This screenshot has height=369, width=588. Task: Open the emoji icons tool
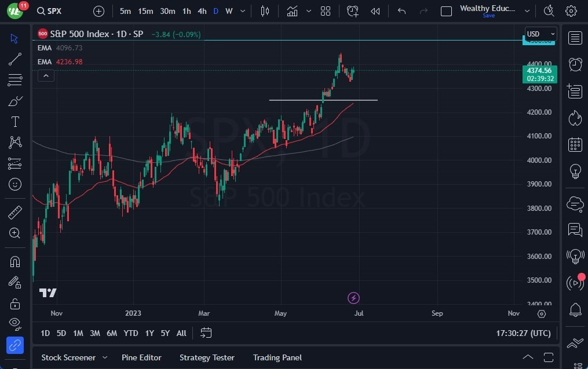(x=15, y=184)
